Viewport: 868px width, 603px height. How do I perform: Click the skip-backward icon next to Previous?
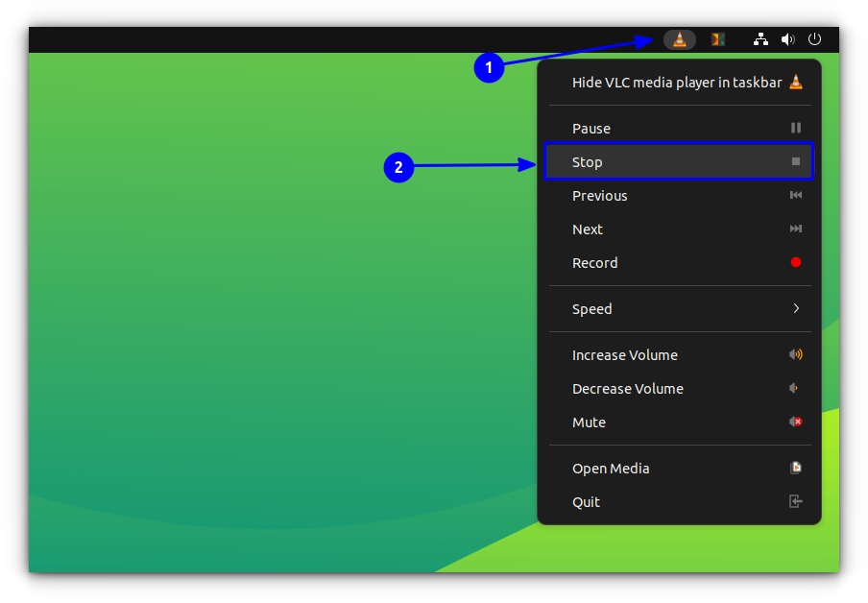795,195
